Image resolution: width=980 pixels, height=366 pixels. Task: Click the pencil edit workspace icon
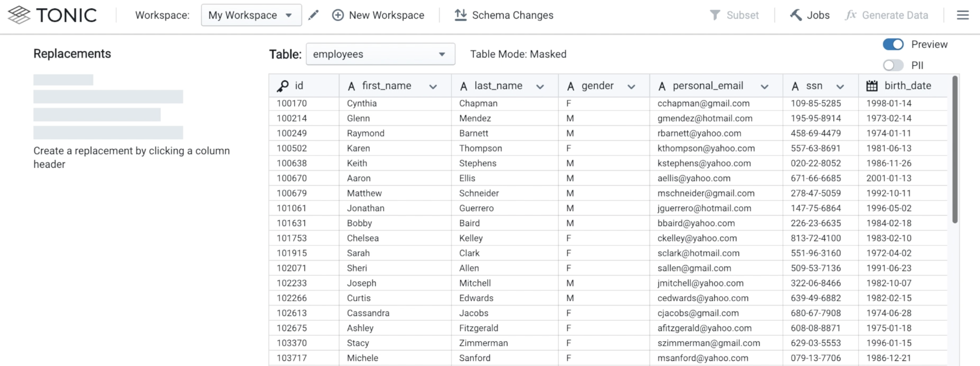click(x=313, y=15)
